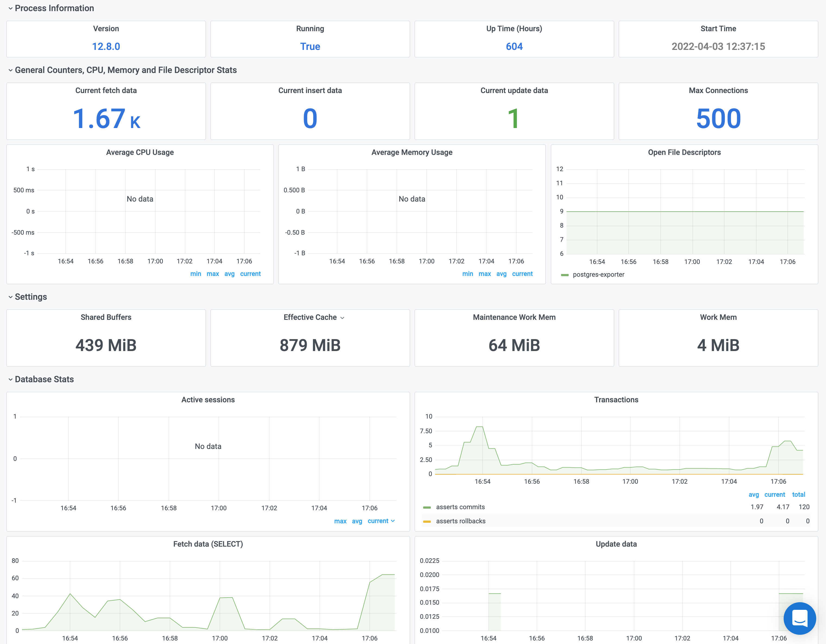
Task: Sort Average CPU Usage legend by min
Action: 195,274
